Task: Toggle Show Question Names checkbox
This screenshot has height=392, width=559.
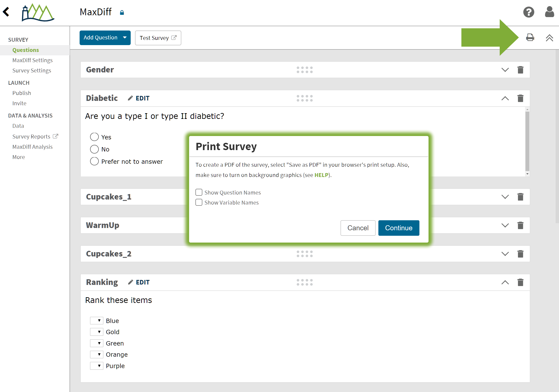Action: tap(199, 192)
